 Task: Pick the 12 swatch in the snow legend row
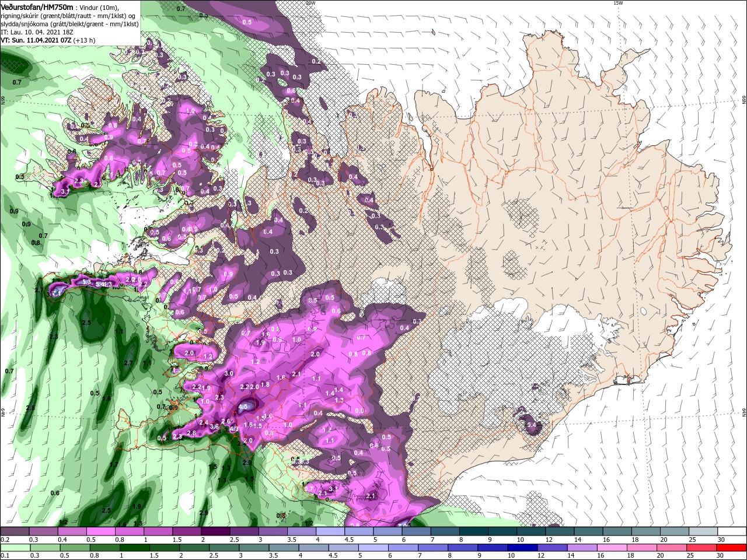(x=558, y=531)
